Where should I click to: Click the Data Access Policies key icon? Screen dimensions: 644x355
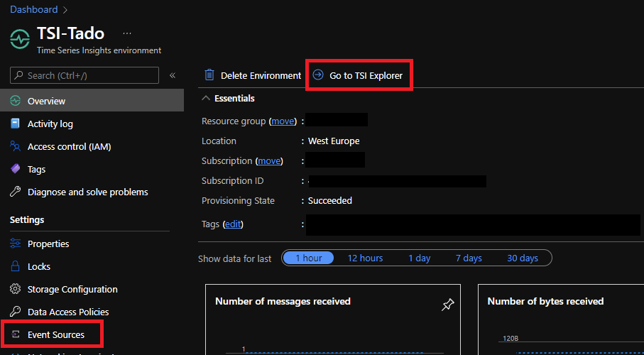pos(15,312)
